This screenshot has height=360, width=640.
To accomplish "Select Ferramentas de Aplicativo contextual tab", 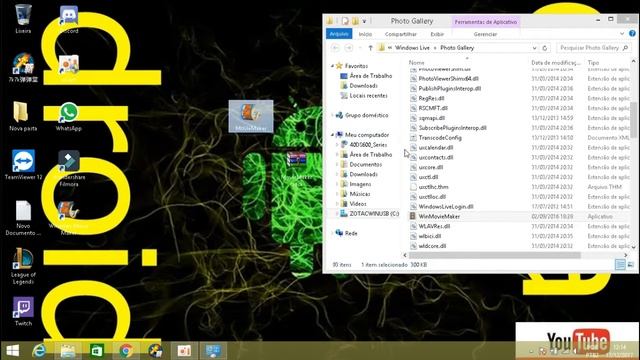I will [485, 22].
